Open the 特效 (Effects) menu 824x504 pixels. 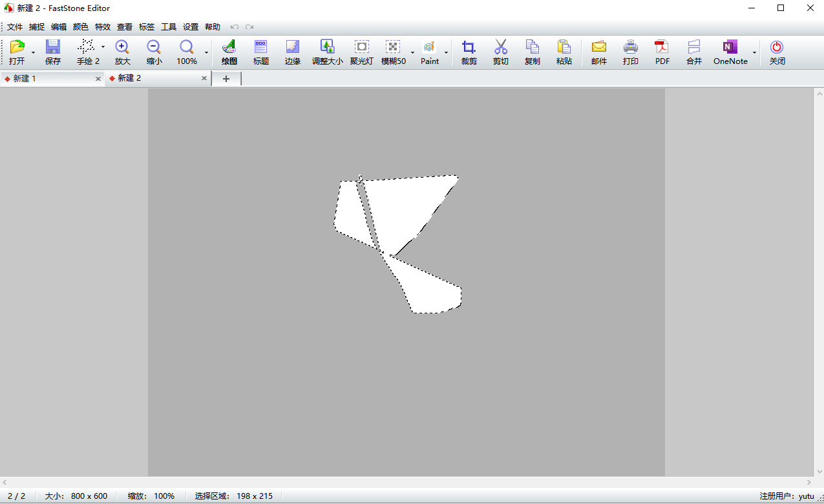click(103, 27)
